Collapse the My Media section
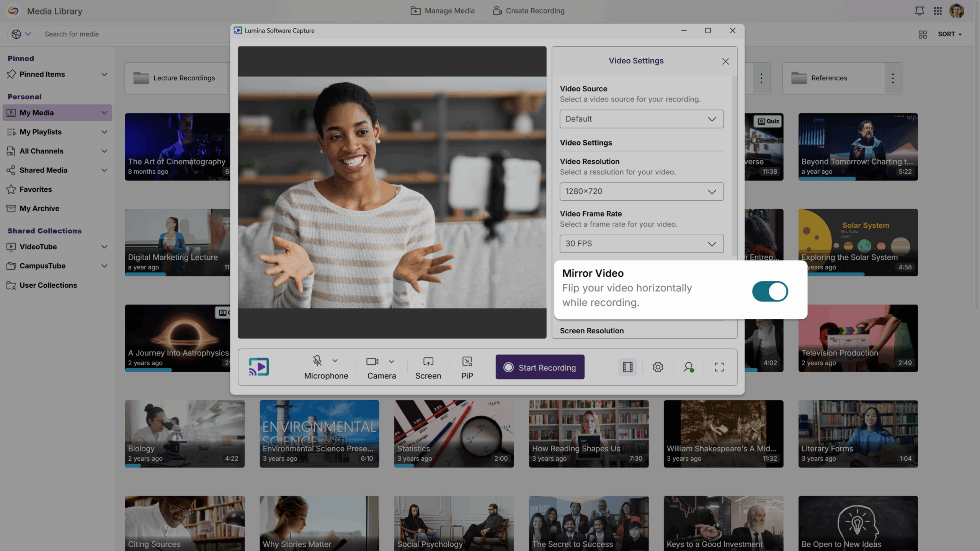This screenshot has width=980, height=551. (105, 112)
